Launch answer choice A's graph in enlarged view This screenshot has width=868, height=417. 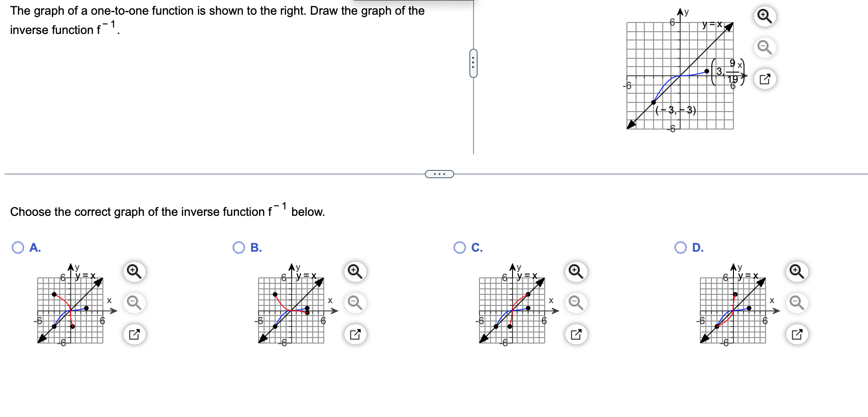(135, 334)
